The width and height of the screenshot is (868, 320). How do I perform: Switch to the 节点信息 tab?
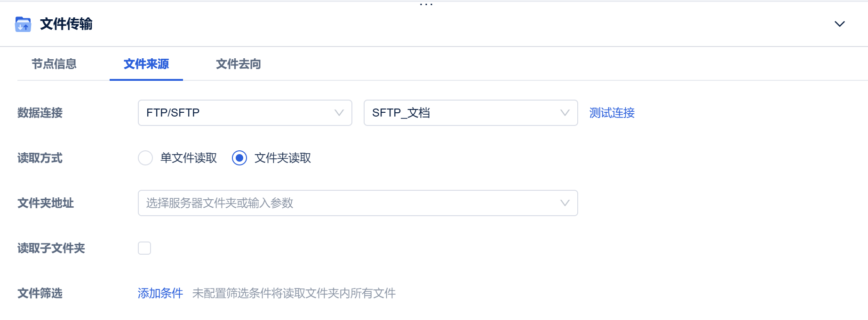54,64
